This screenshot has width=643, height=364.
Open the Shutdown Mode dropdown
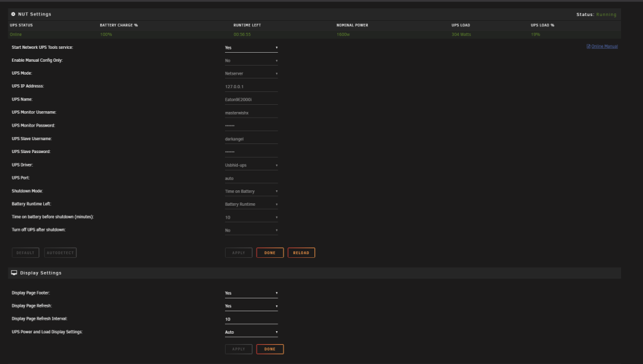pyautogui.click(x=251, y=191)
